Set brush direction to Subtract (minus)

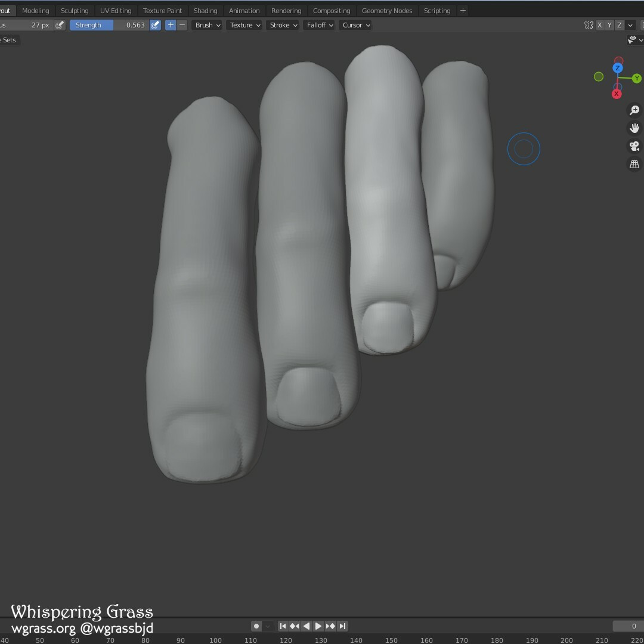click(x=182, y=25)
